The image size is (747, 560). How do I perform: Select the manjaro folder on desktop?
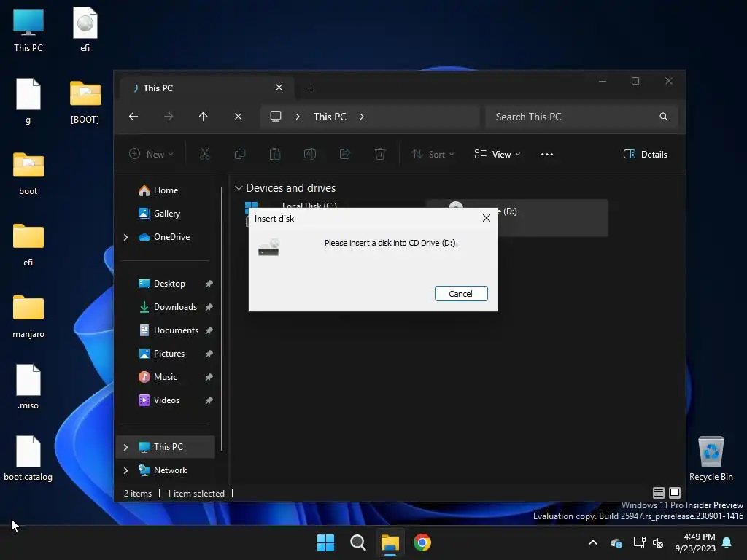28,316
